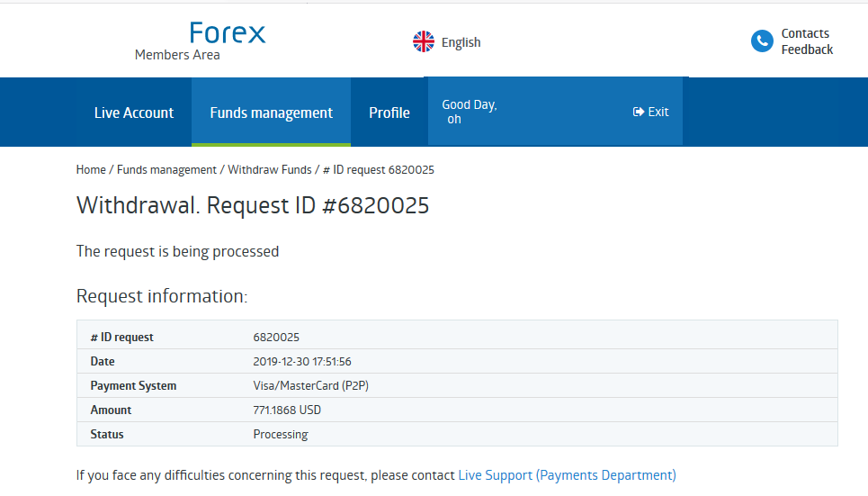Open the Contacts link
The width and height of the screenshot is (868, 496).
click(x=805, y=33)
